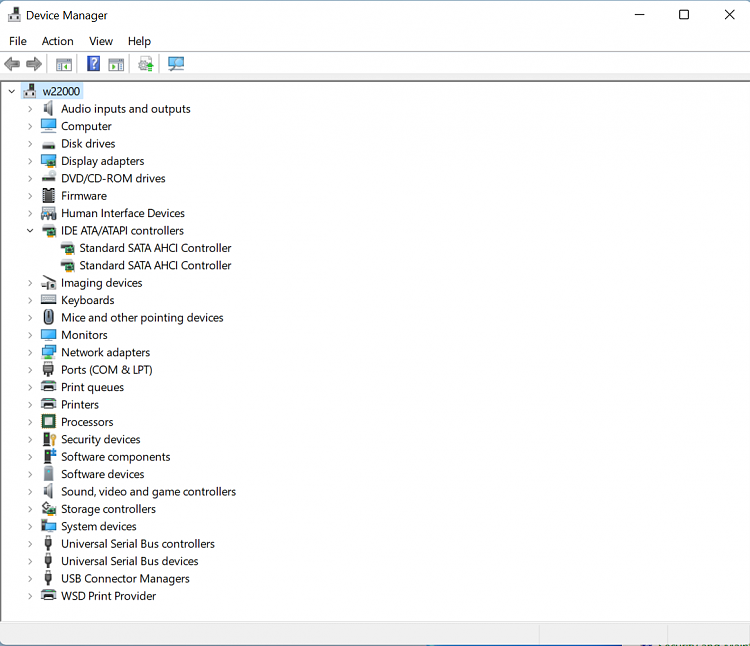The height and width of the screenshot is (646, 750).
Task: Select the w22000 computer name
Action: point(61,91)
